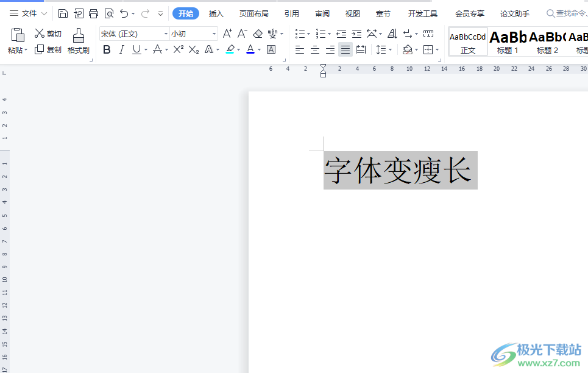The image size is (588, 373).
Task: Click the distributed alignment icon
Action: pos(361,49)
